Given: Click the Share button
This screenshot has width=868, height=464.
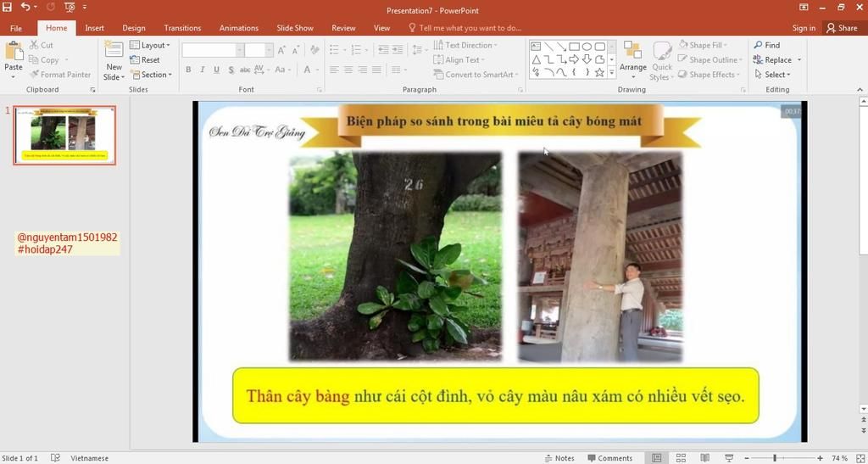Looking at the screenshot, I should 842,28.
